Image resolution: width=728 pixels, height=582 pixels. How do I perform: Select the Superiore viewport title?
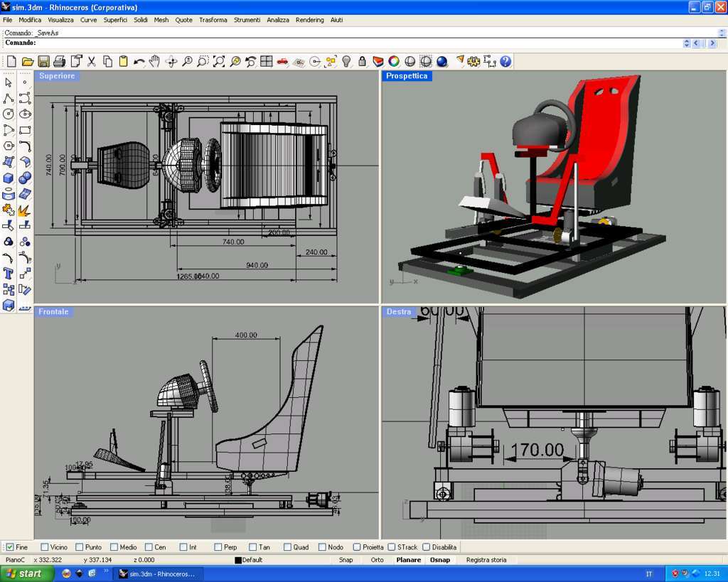57,75
